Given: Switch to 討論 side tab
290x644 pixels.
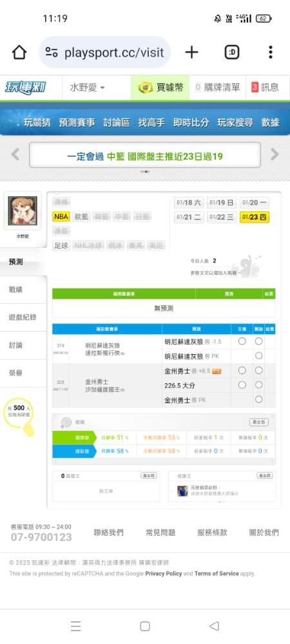Looking at the screenshot, I should 23,345.
